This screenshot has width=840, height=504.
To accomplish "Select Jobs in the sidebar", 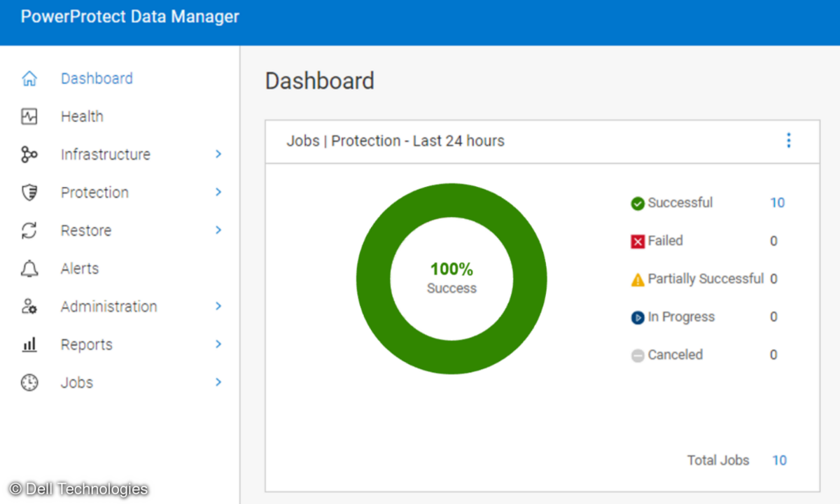I will [x=77, y=382].
